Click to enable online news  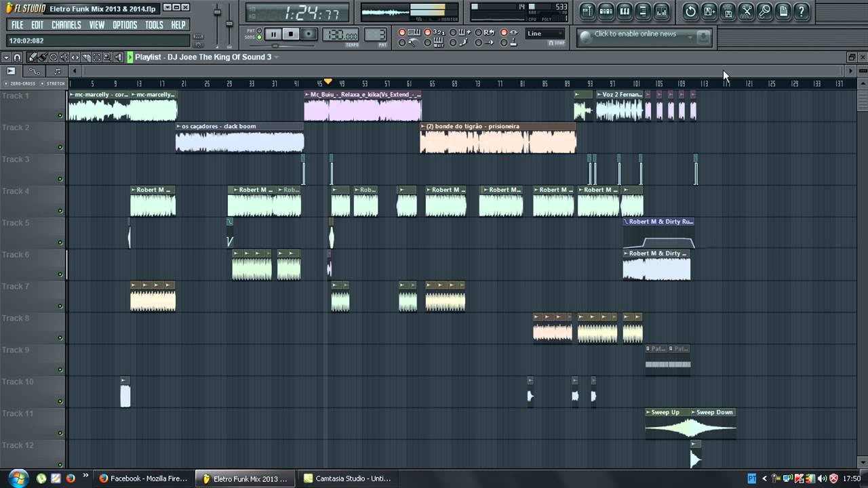[635, 34]
